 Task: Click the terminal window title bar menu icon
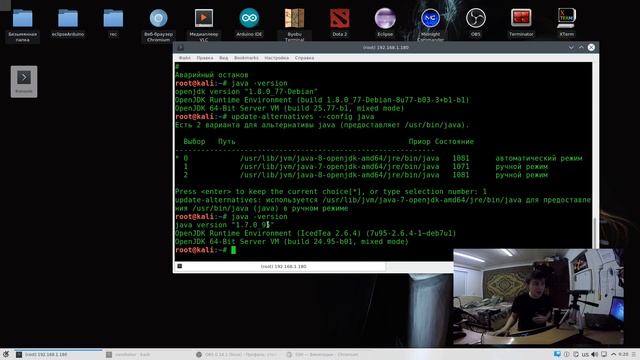pos(180,47)
